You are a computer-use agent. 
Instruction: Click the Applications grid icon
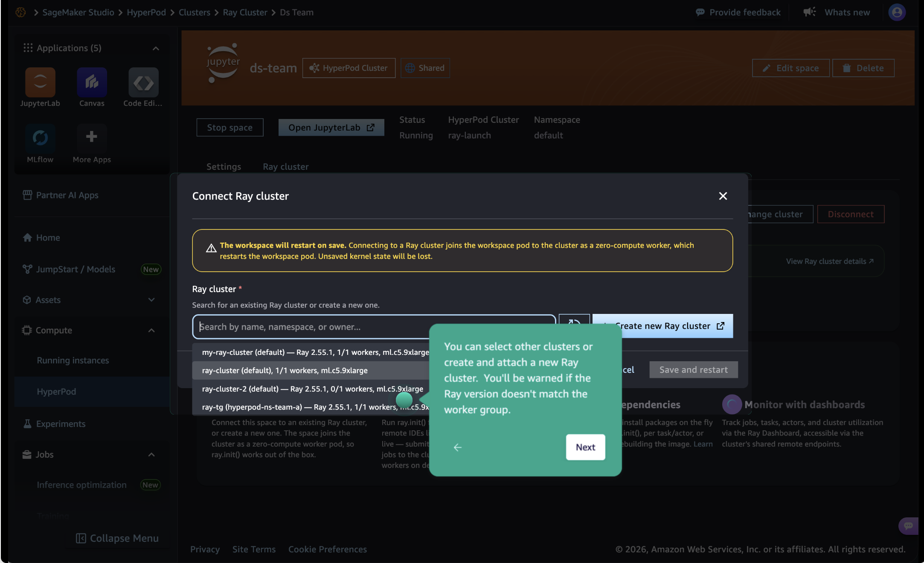pos(28,48)
